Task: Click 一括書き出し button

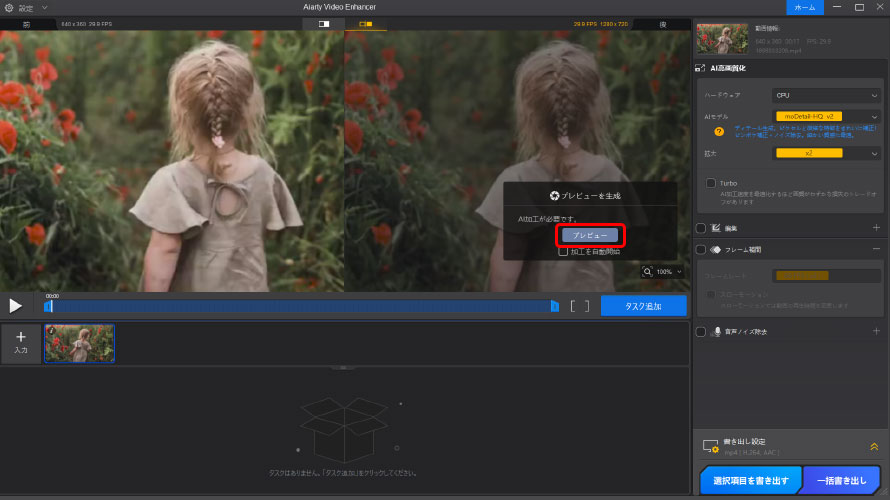Action: (x=841, y=481)
